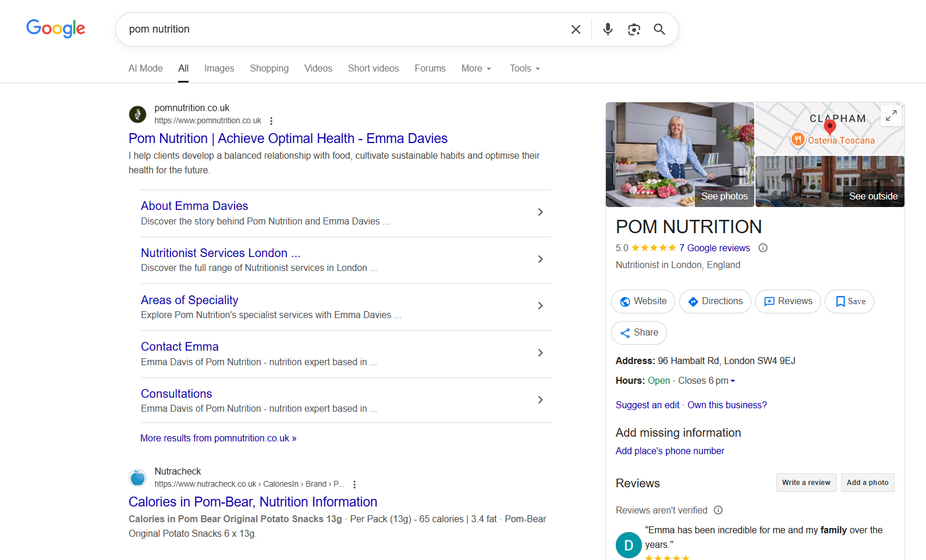
Task: Switch to the Shopping tab
Action: pyautogui.click(x=269, y=69)
